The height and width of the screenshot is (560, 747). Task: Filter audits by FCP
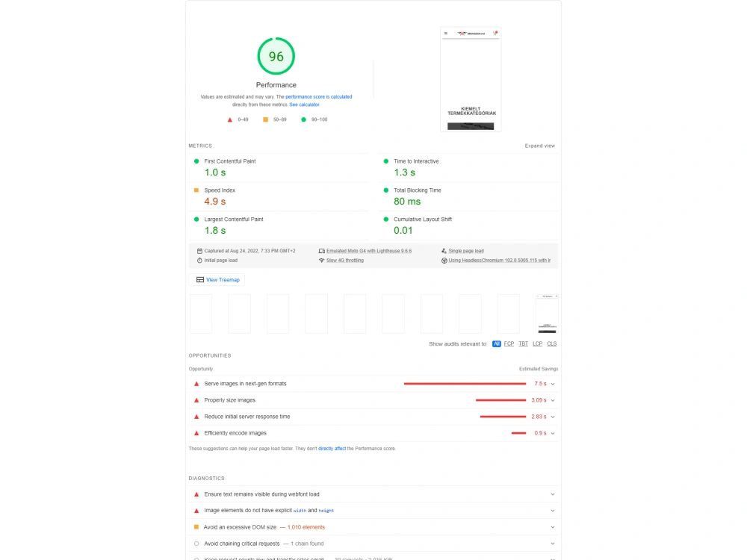tap(509, 343)
